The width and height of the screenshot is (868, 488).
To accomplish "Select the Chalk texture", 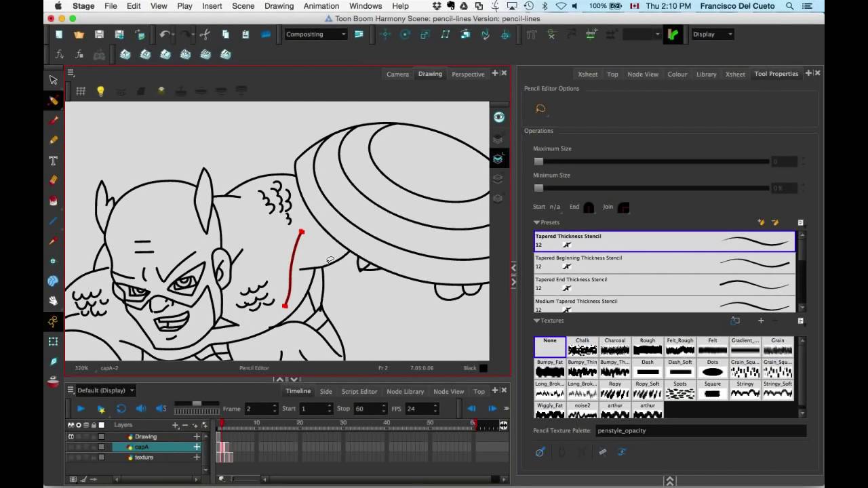I will (x=583, y=346).
